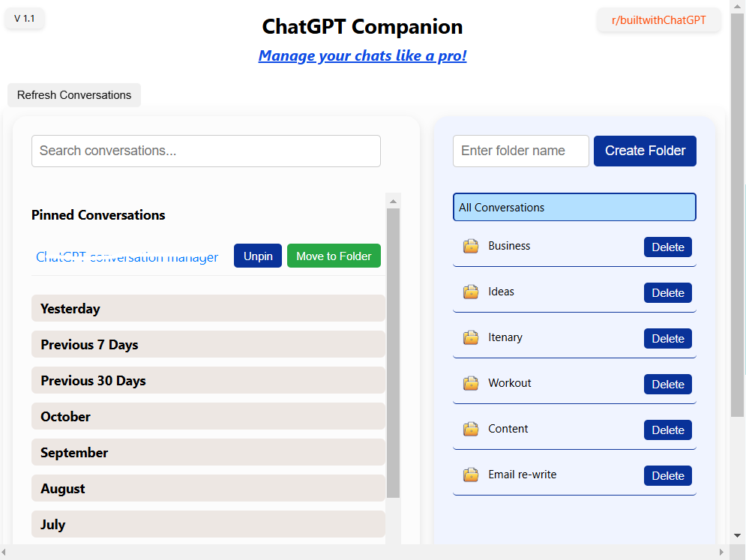Delete the Ideas folder
746x560 pixels.
pos(667,292)
